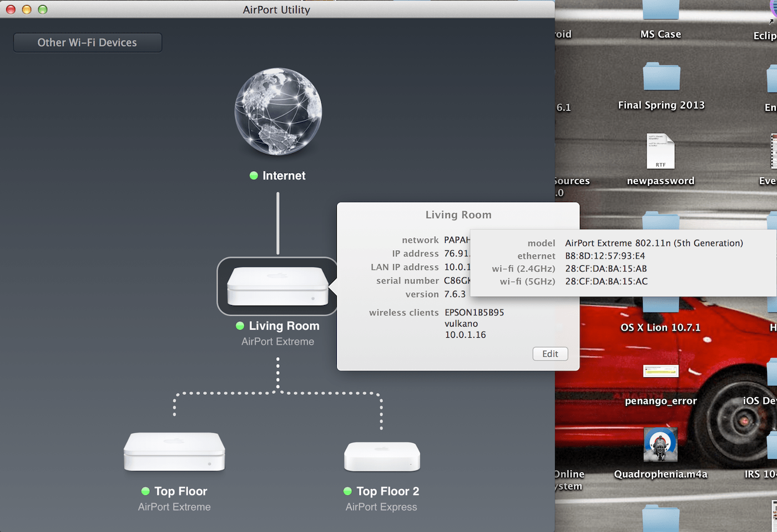Open the Quadrophenia.m4a audio file

[660, 444]
